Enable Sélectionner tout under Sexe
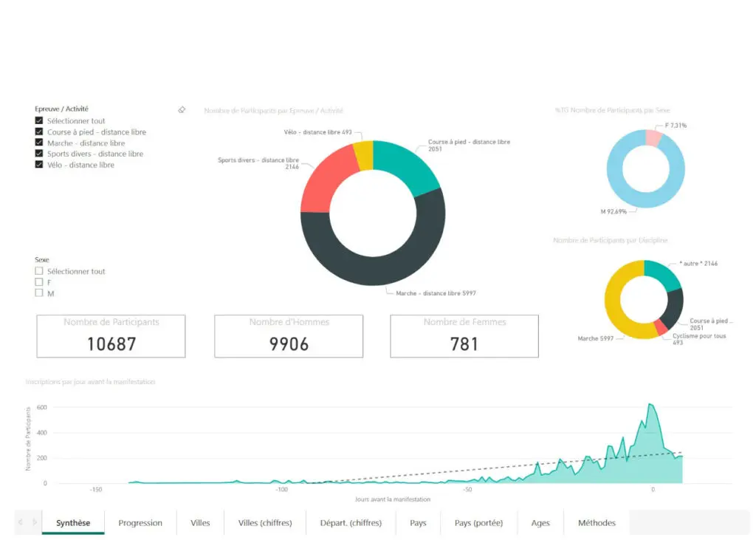The height and width of the screenshot is (540, 756). click(39, 271)
